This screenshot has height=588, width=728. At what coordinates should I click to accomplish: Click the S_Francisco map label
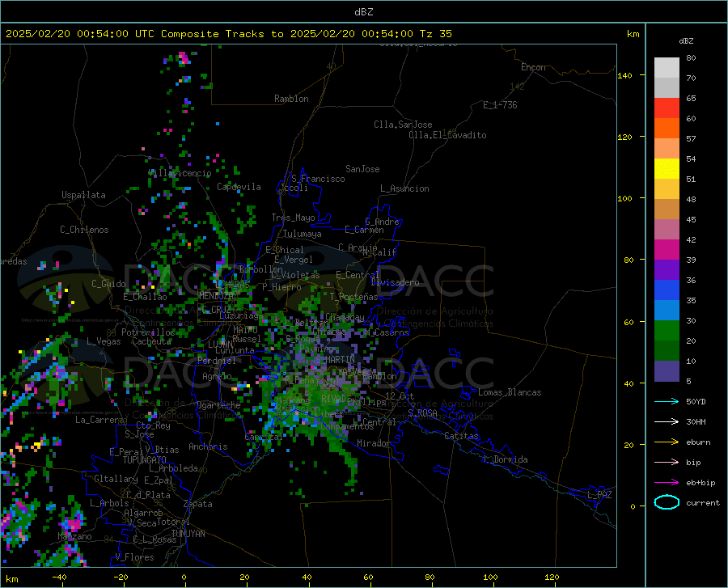tap(318, 179)
